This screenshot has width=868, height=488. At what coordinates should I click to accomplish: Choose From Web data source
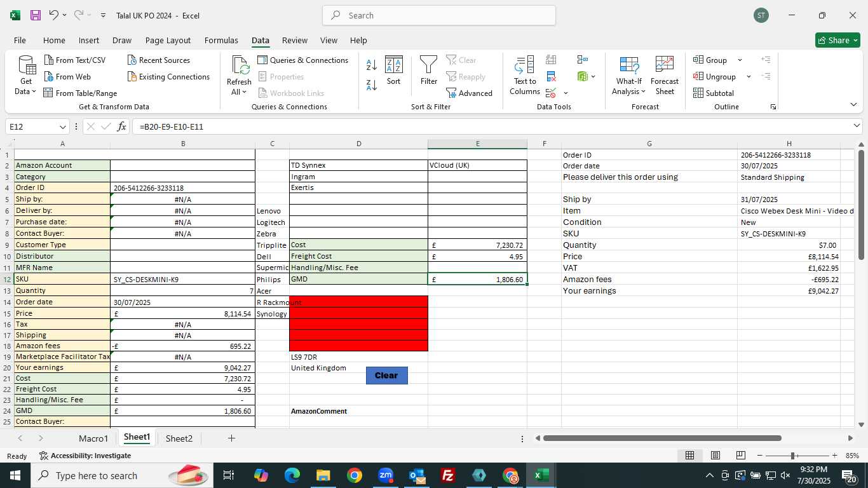(x=67, y=77)
